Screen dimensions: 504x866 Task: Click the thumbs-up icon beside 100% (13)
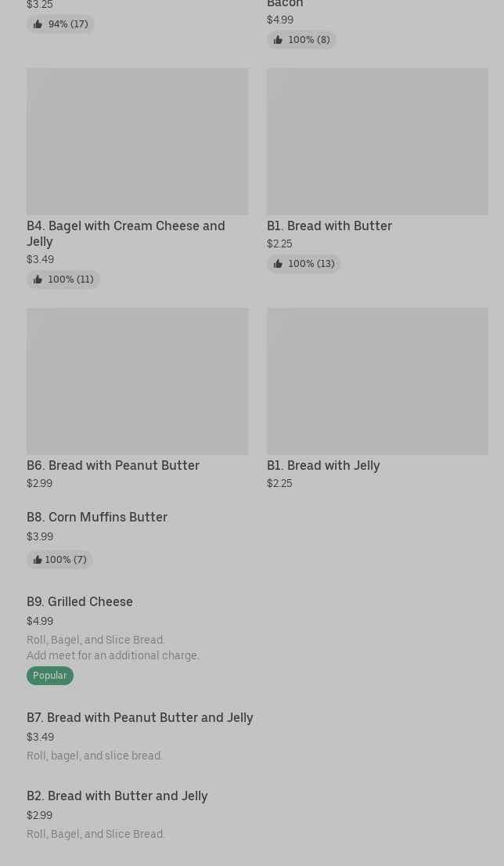pyautogui.click(x=278, y=264)
